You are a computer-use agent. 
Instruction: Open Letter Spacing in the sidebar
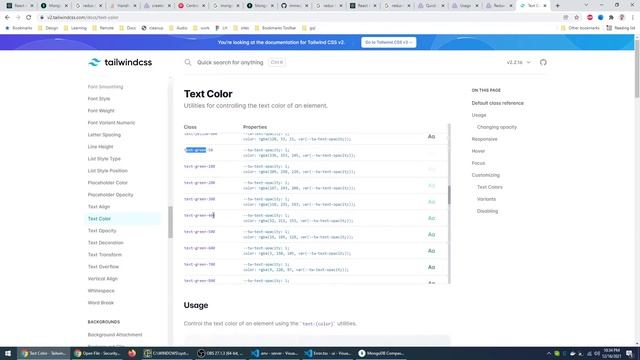tap(104, 135)
